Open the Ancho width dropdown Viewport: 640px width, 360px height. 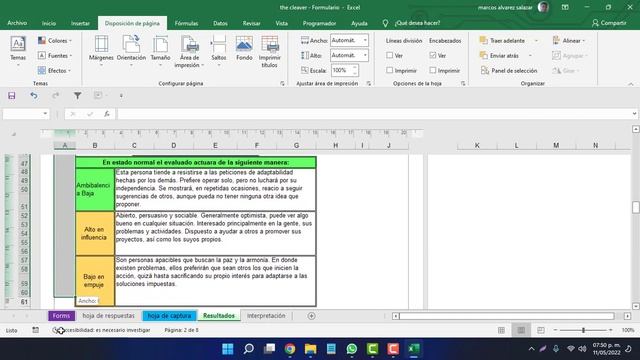pyautogui.click(x=365, y=40)
